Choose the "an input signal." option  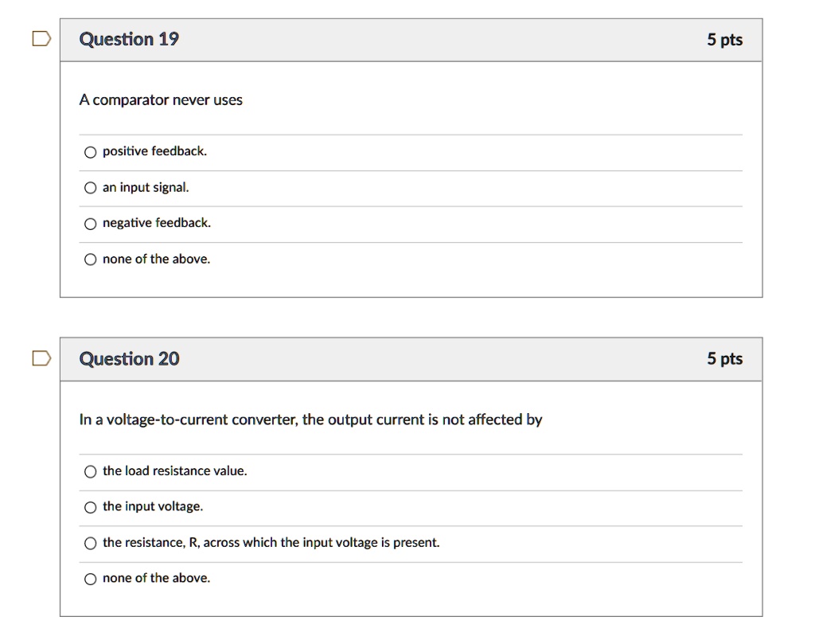point(91,188)
